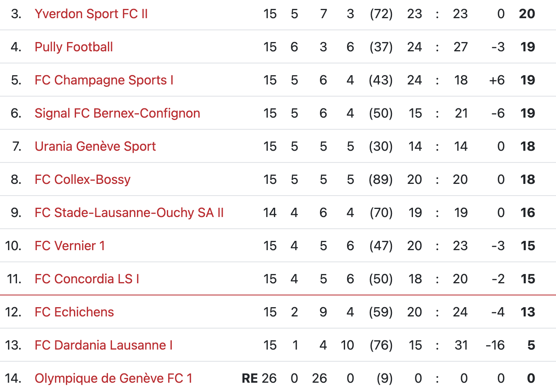
Task: Click the rank number 14. in the table
Action: [13, 379]
